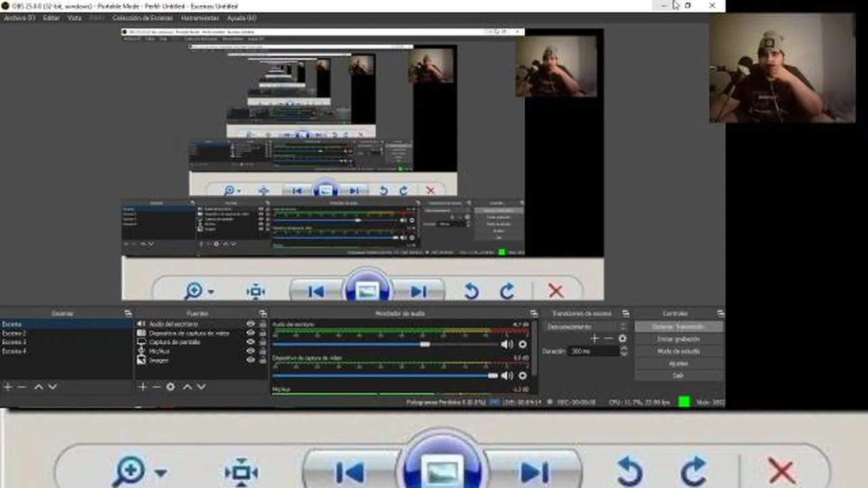Undock the Escenas panel

(128, 314)
